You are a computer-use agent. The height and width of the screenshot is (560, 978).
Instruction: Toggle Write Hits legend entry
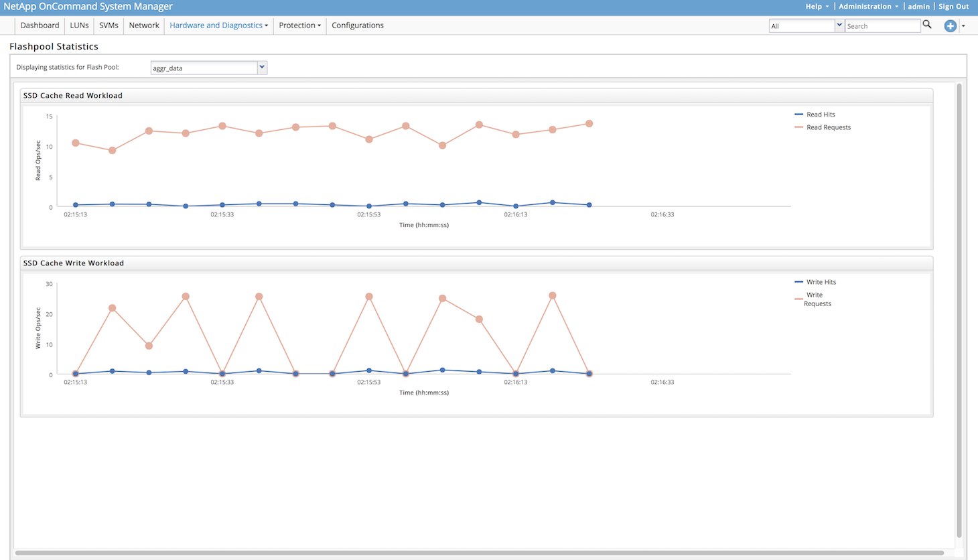[815, 282]
